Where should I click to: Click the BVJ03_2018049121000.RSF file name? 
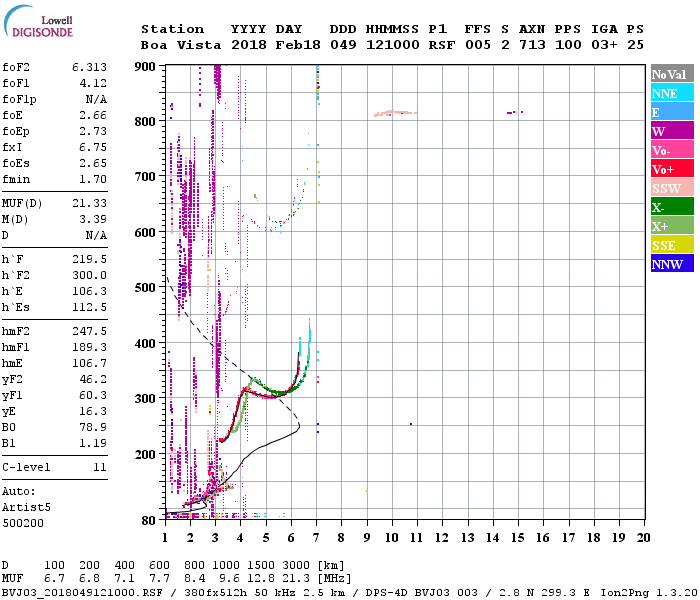pos(82,593)
